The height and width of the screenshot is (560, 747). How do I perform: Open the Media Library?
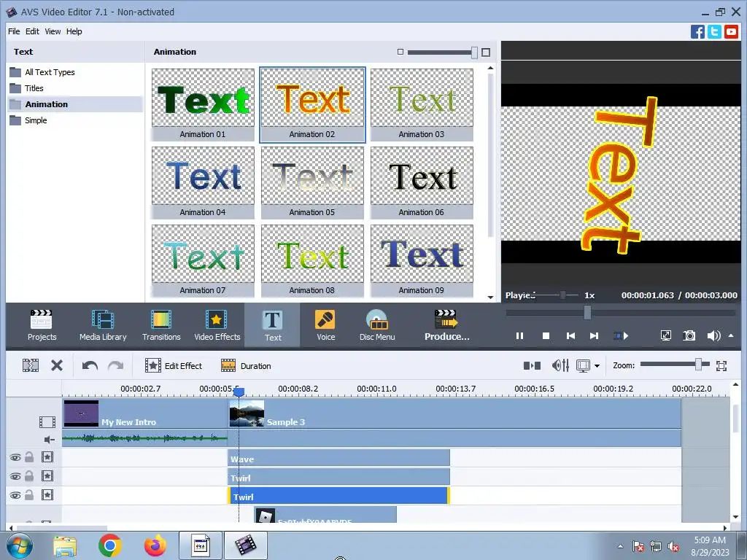[102, 325]
